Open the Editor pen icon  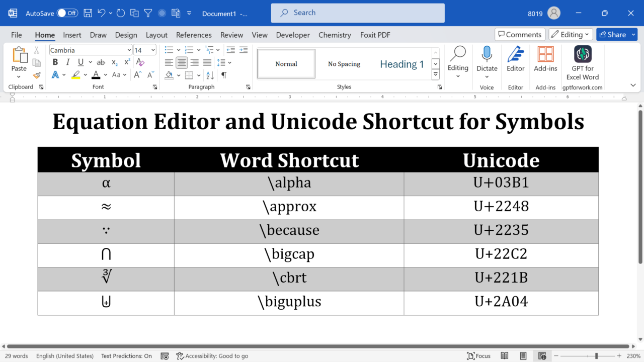tap(515, 54)
